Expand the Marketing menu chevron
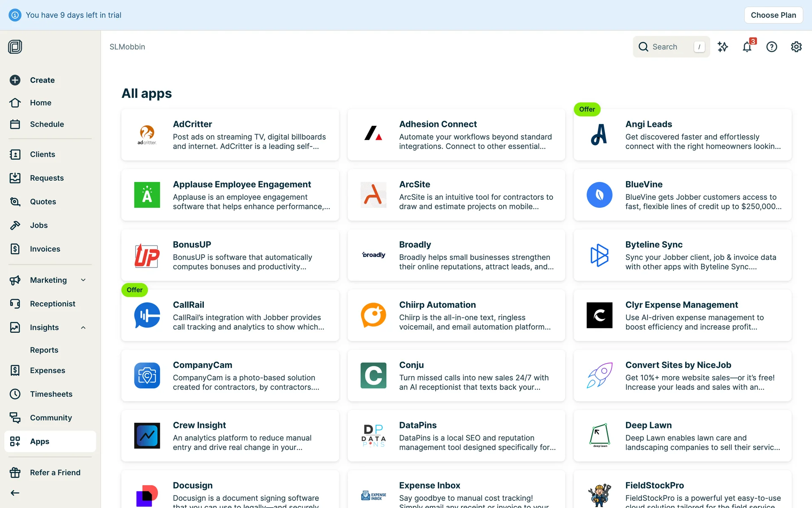Image resolution: width=812 pixels, height=508 pixels. click(x=83, y=280)
